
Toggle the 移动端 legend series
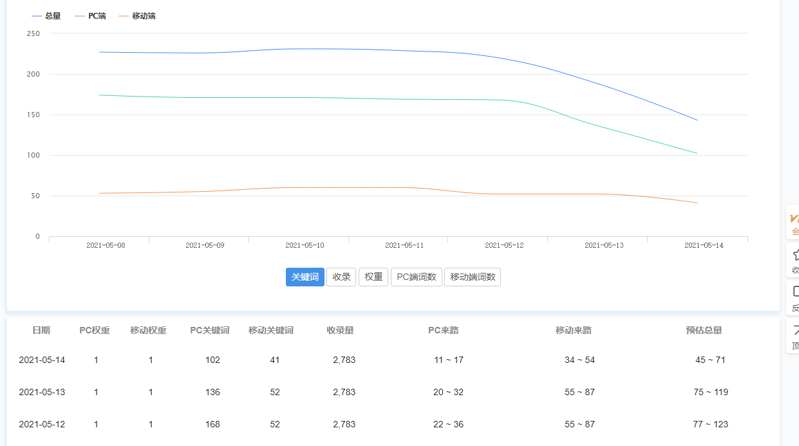point(137,16)
